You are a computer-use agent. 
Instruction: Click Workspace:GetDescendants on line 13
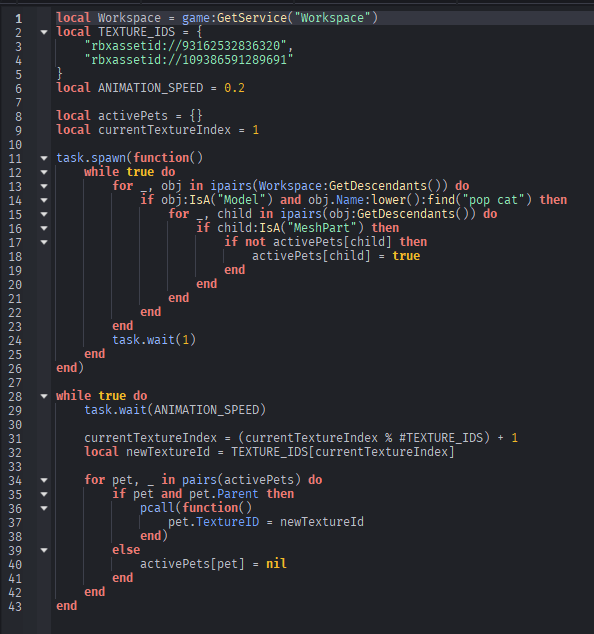[x=343, y=186]
